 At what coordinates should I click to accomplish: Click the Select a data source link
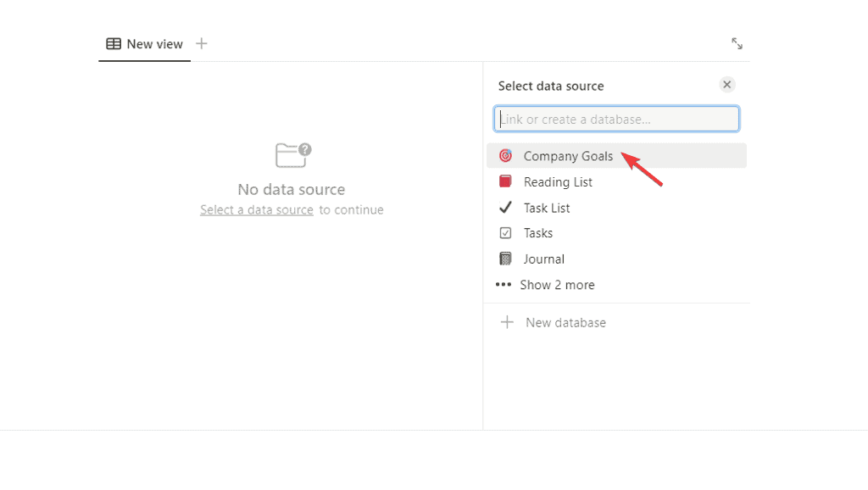(x=257, y=209)
